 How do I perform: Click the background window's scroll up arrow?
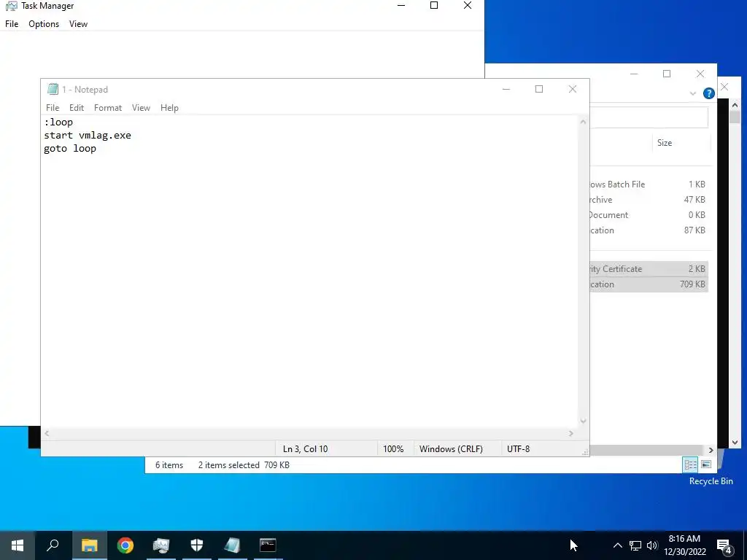pos(735,105)
